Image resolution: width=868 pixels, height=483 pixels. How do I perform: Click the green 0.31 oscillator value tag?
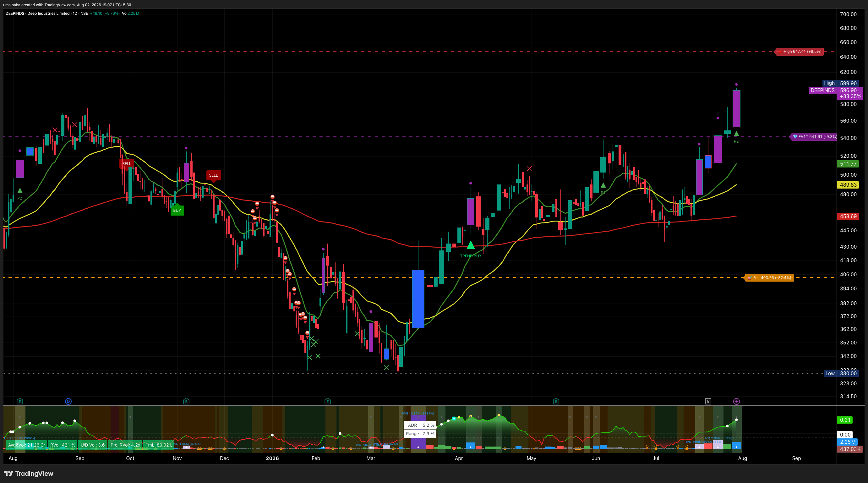845,420
